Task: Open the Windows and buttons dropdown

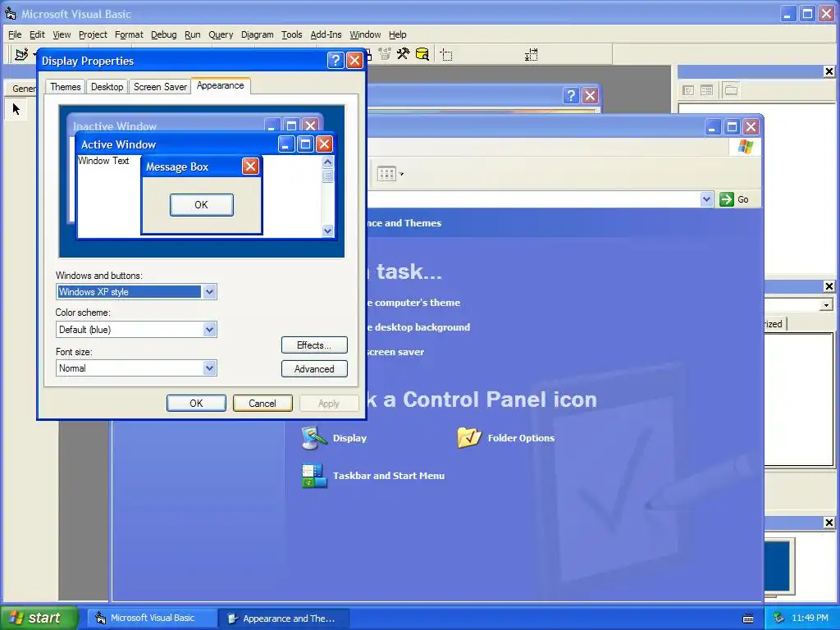Action: 209,292
